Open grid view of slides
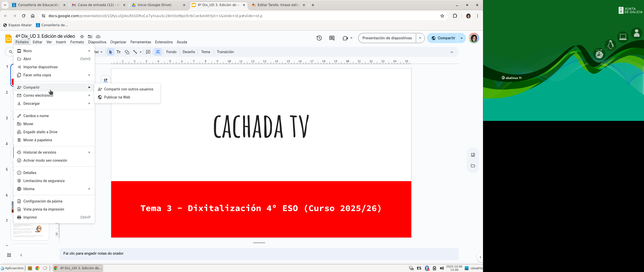The width and height of the screenshot is (644, 272). [9, 255]
